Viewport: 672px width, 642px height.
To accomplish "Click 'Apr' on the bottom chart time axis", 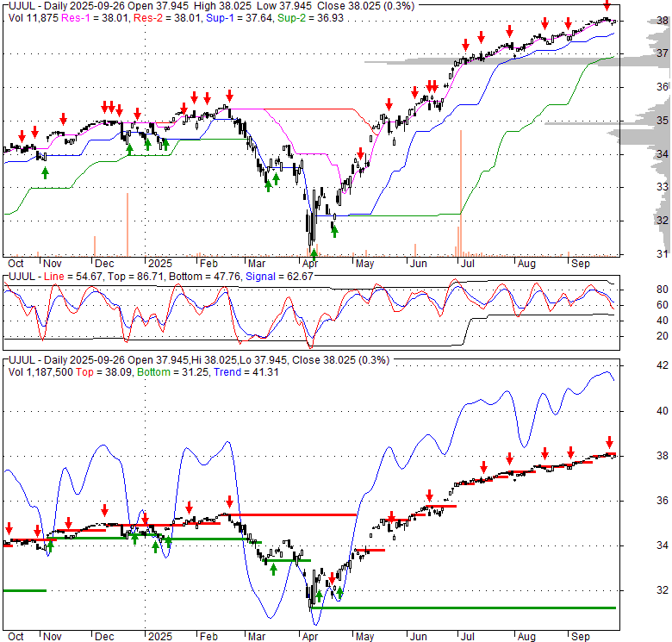I will pyautogui.click(x=310, y=637).
